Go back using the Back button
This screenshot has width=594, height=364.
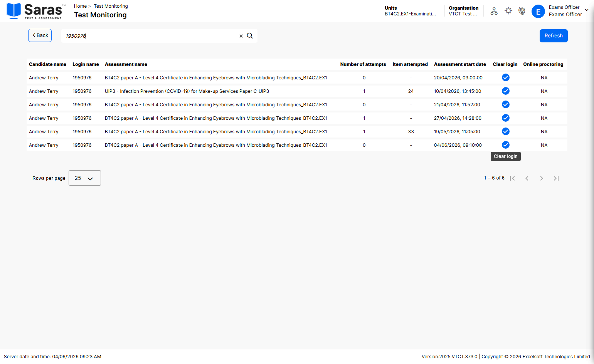pyautogui.click(x=40, y=35)
